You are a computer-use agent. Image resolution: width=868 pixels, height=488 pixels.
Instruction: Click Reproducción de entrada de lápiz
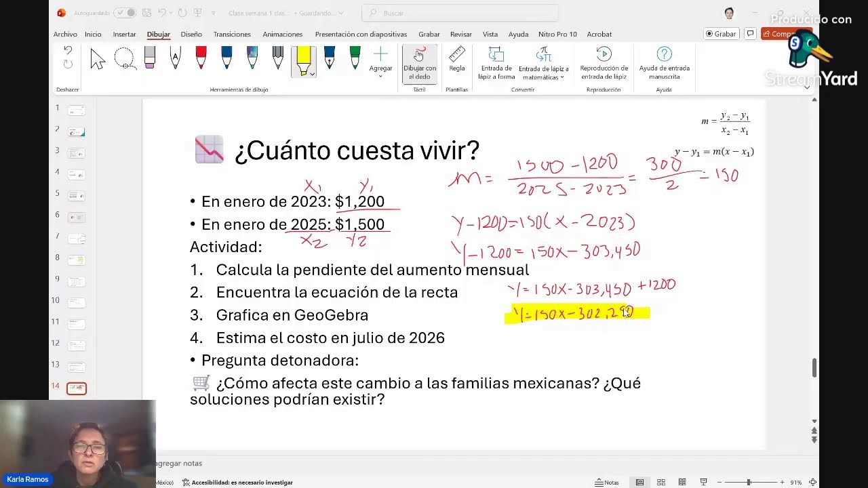pos(604,63)
